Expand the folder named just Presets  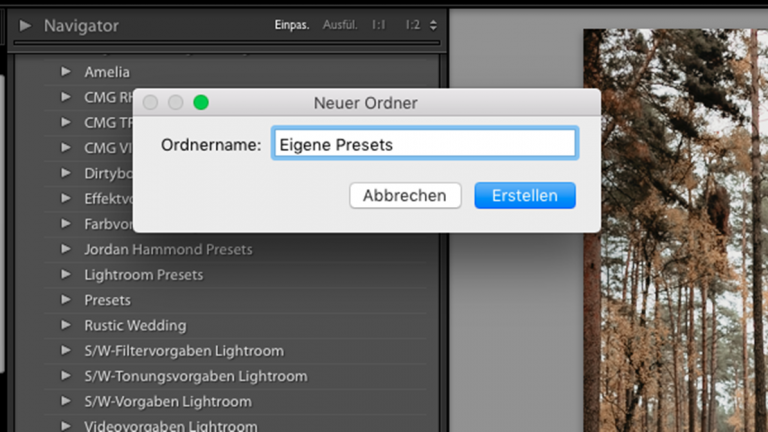(x=66, y=300)
